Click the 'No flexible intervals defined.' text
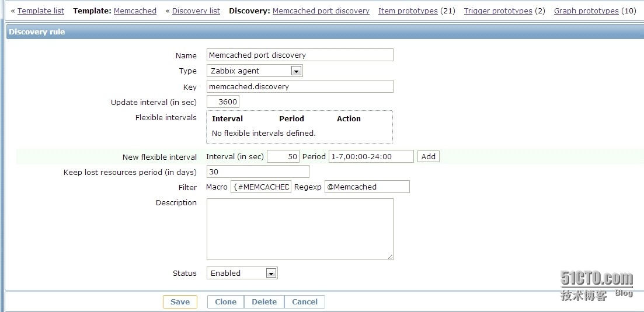 pyautogui.click(x=264, y=133)
